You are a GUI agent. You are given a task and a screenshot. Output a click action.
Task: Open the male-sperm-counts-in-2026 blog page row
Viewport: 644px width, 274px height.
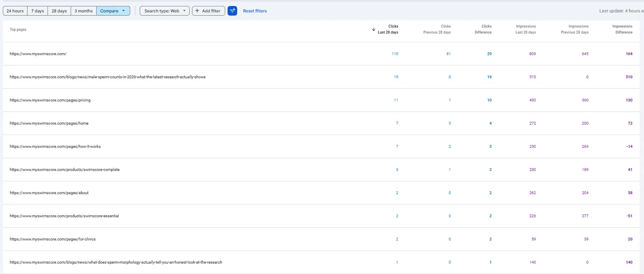pyautogui.click(x=322, y=77)
